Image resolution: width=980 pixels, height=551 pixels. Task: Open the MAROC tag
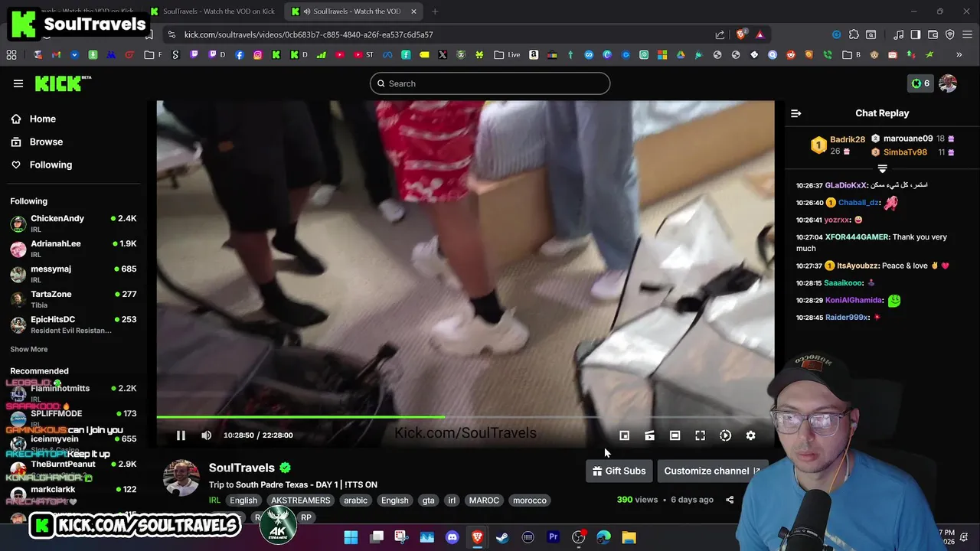pos(484,500)
